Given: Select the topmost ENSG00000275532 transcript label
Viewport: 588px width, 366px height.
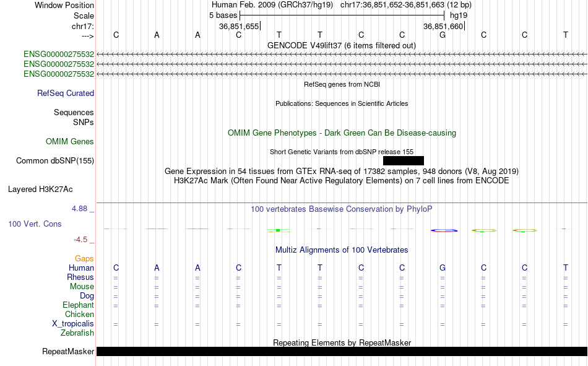Looking at the screenshot, I should click(x=59, y=54).
